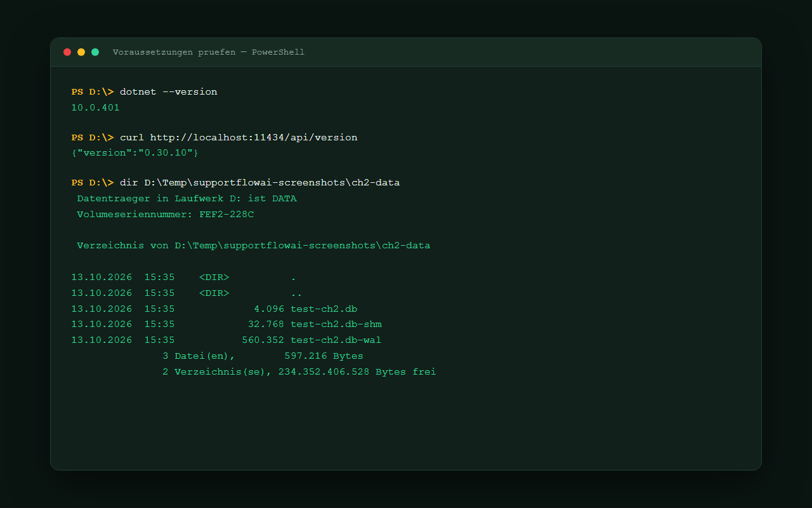Click the curl localhost:11434 command line

239,138
